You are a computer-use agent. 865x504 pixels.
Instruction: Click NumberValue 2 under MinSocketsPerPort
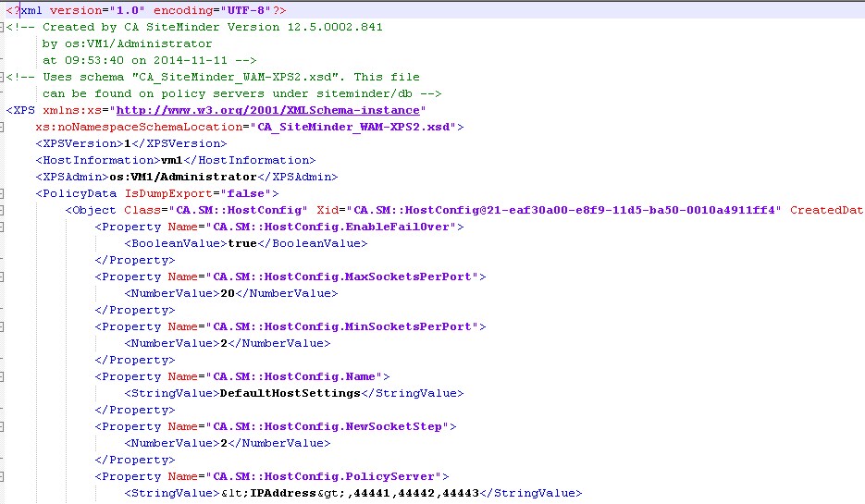pyautogui.click(x=224, y=343)
